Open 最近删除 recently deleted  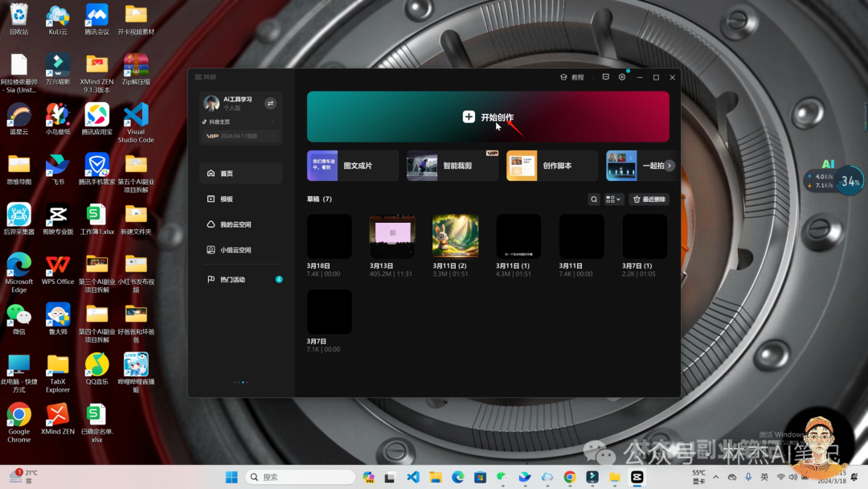click(x=649, y=199)
